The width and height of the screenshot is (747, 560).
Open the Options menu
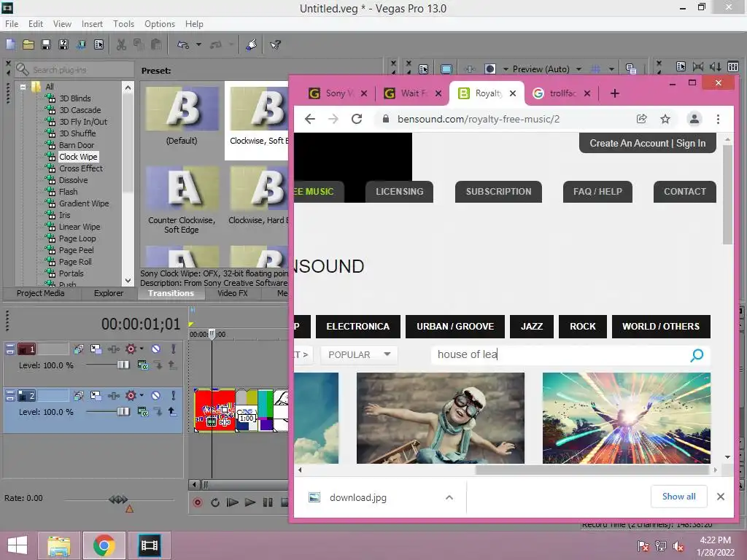tap(160, 24)
